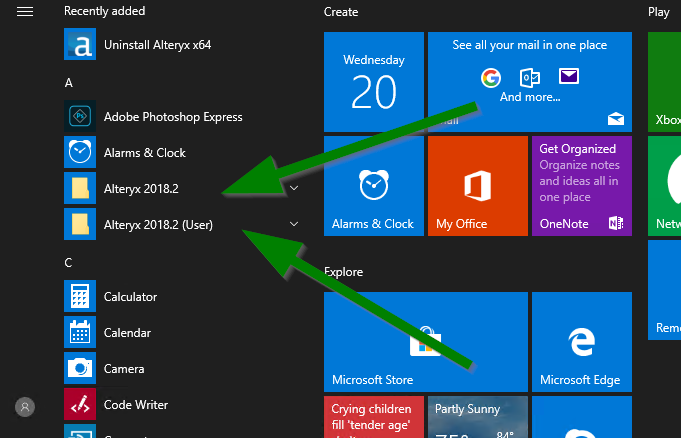Open the Xbox tile
This screenshot has height=438, width=681.
pos(664,82)
